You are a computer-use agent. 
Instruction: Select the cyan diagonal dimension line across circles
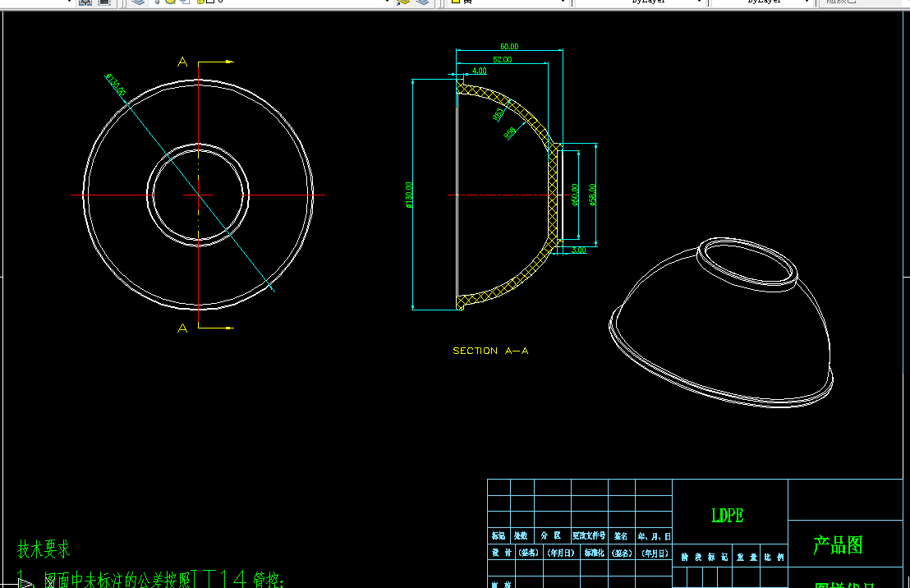click(x=191, y=183)
